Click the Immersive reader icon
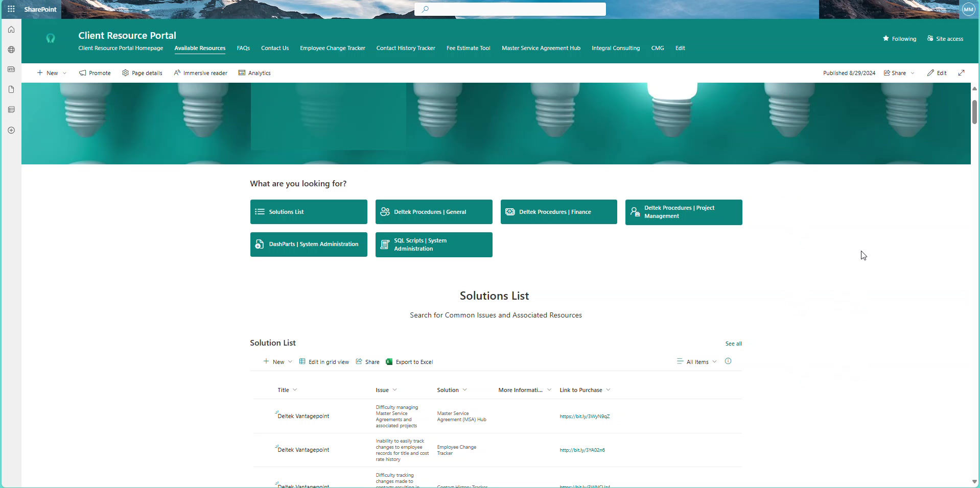The width and height of the screenshot is (980, 488). point(177,73)
